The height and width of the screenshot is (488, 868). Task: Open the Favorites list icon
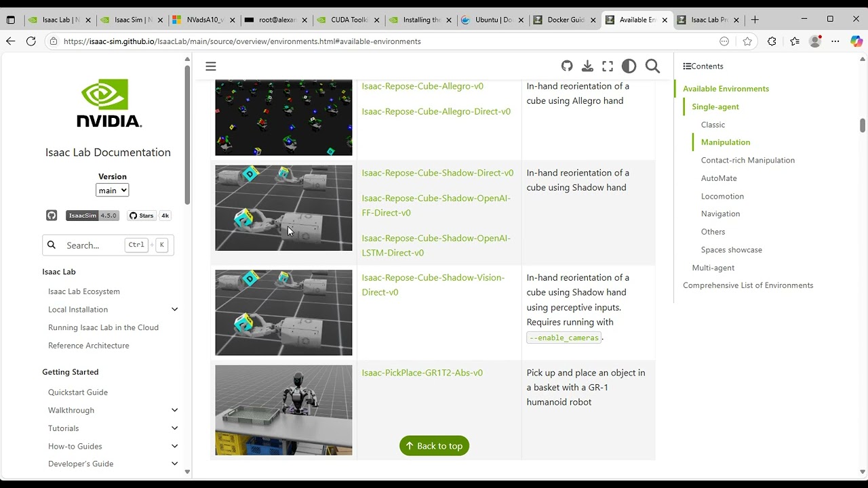pos(795,41)
